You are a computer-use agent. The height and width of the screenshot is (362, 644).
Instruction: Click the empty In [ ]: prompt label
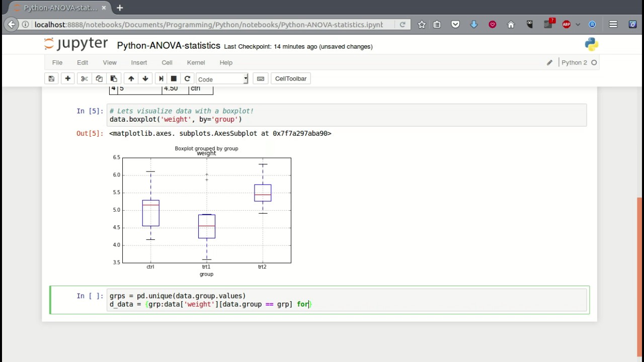click(90, 296)
